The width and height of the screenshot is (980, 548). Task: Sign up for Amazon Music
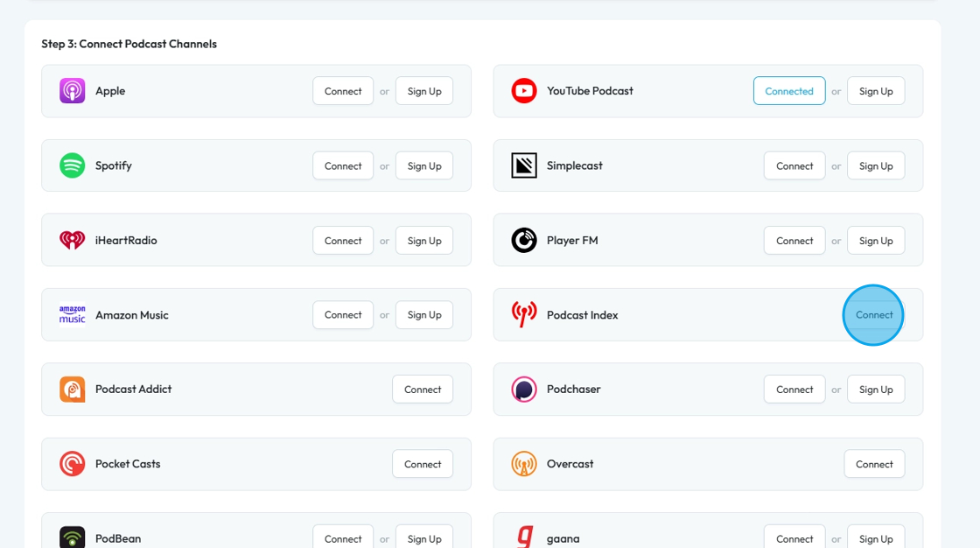[x=424, y=314]
